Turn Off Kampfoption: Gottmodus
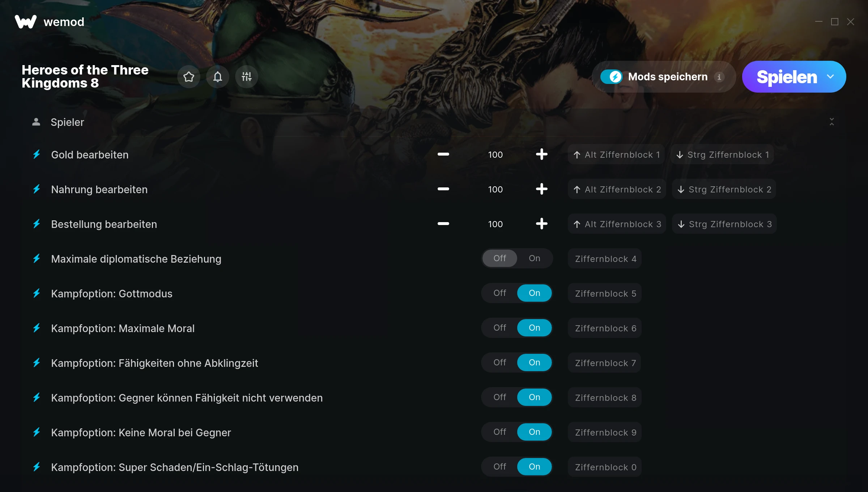The image size is (868, 492). pos(499,293)
